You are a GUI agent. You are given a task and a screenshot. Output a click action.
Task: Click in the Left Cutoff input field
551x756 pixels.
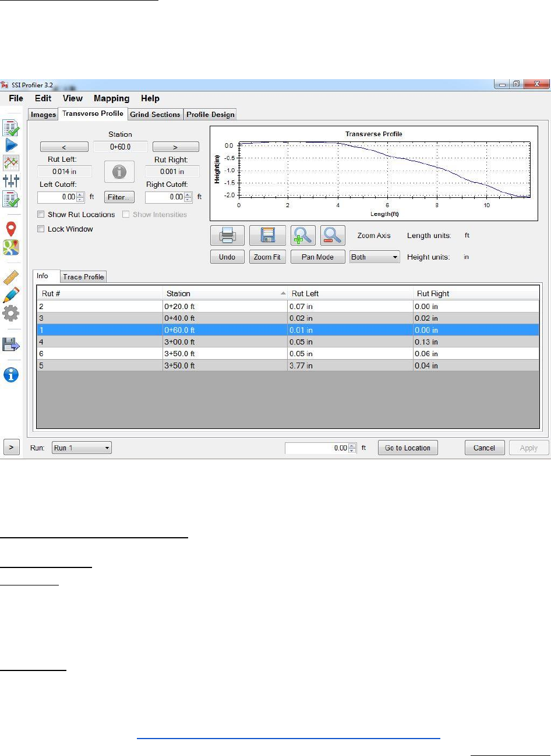click(x=57, y=197)
